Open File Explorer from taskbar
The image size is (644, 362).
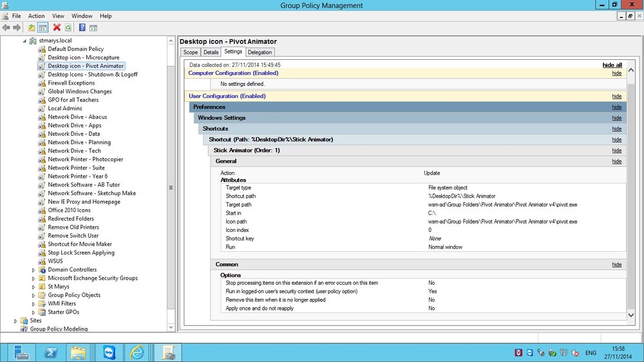click(78, 352)
